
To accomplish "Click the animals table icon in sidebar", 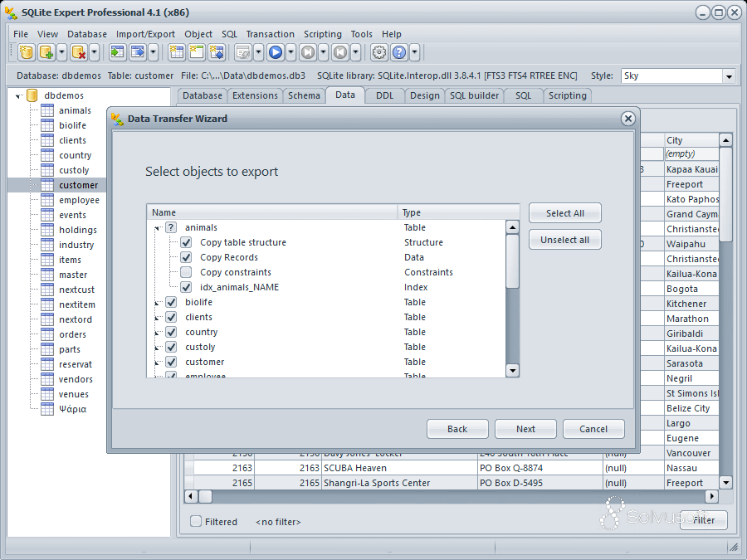I will point(47,110).
